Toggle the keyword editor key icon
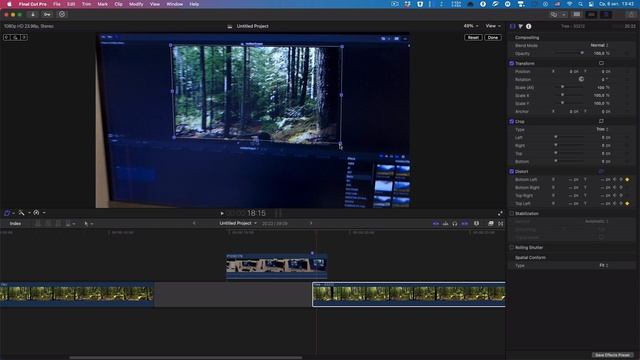The height and width of the screenshot is (360, 640). tap(47, 14)
